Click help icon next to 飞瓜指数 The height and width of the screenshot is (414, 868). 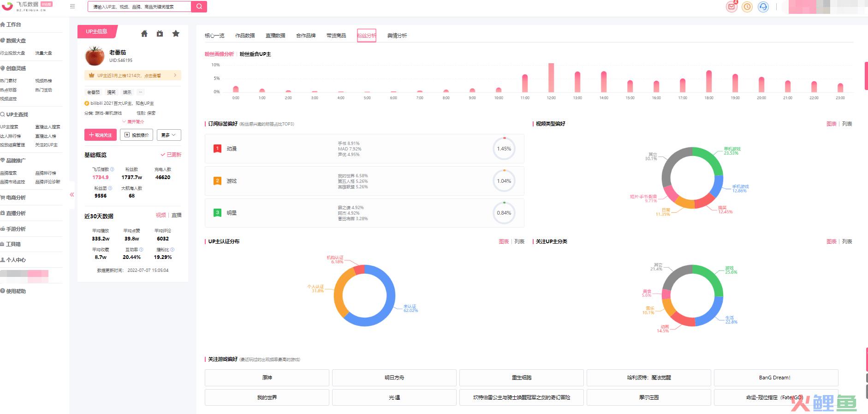point(112,169)
